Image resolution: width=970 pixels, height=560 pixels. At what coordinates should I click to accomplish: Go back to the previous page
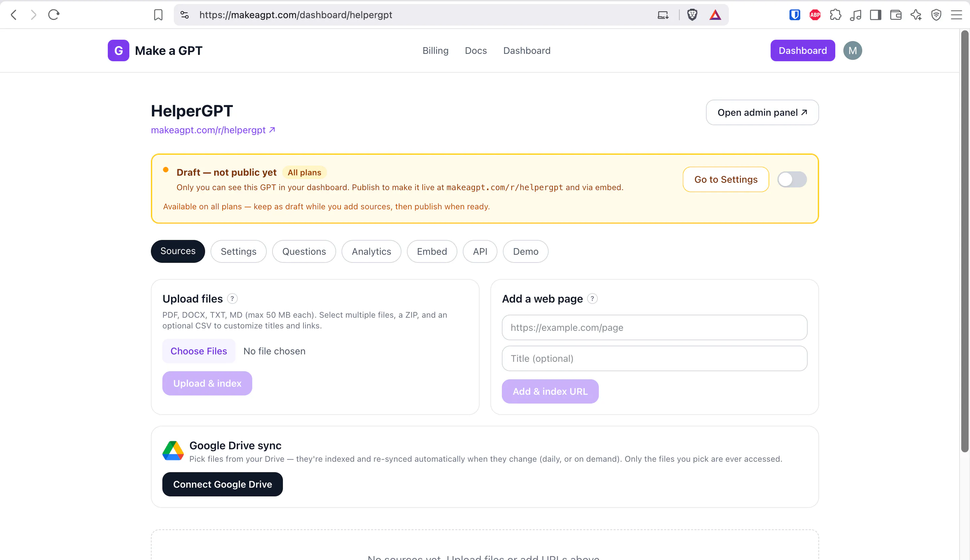click(14, 15)
